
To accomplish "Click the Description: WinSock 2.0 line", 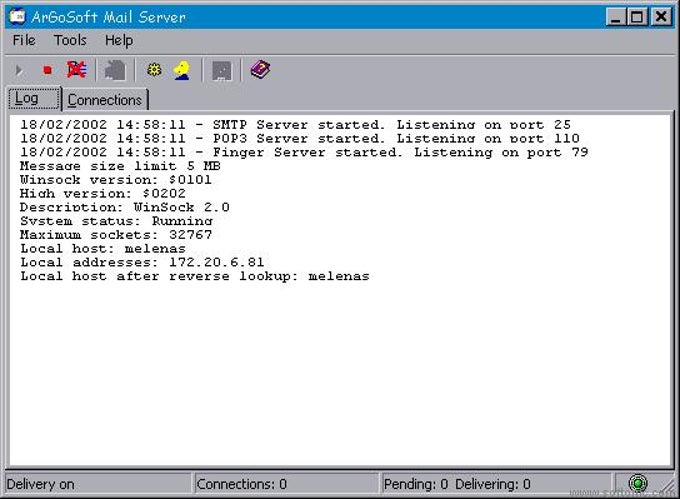I will click(x=124, y=207).
